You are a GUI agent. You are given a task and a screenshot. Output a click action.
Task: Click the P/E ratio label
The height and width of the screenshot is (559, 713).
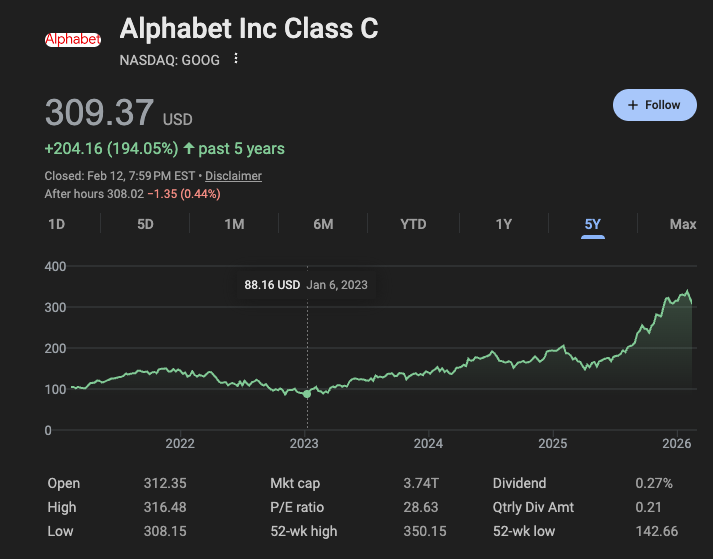[x=297, y=507]
